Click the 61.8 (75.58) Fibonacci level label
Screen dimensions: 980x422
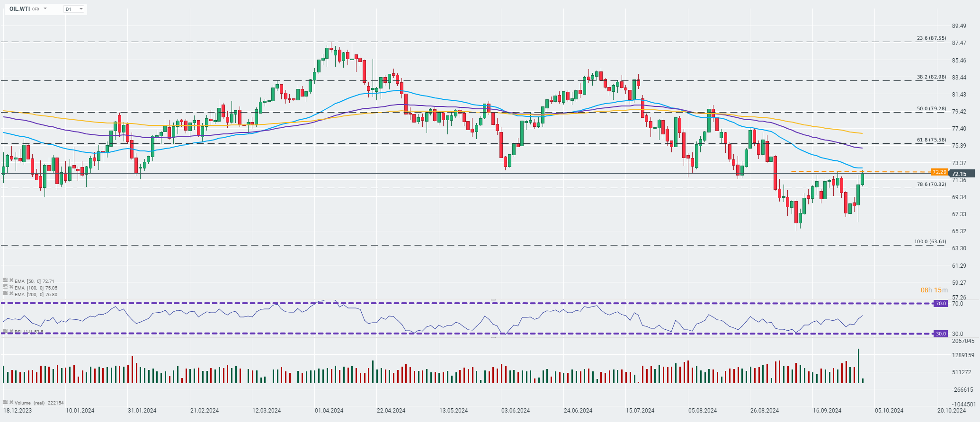(x=931, y=140)
